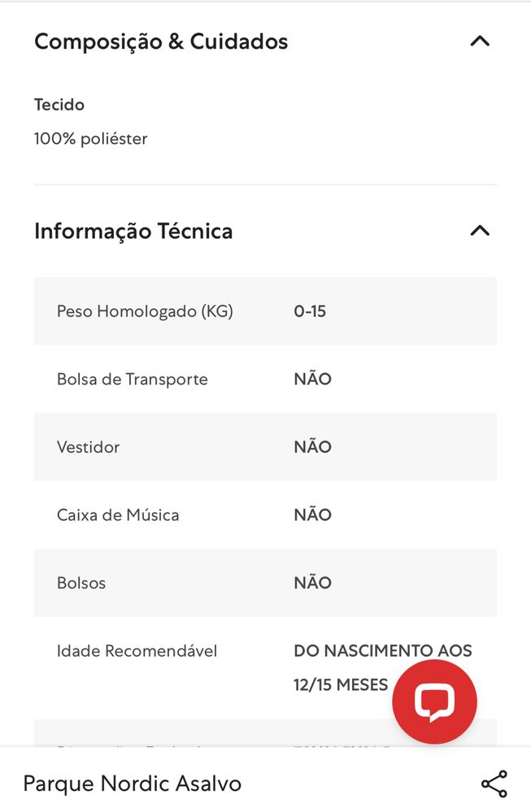Select the NÃO value for Vestidor
The image size is (531, 812).
(312, 446)
